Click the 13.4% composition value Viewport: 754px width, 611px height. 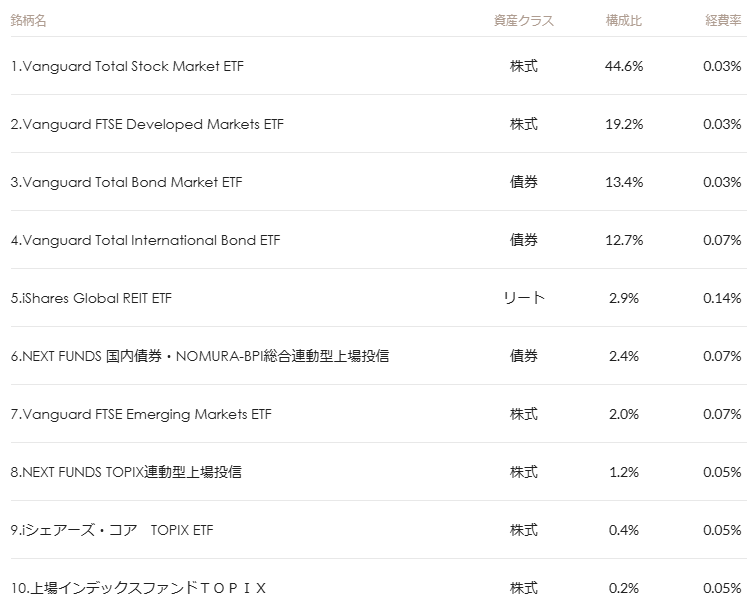tap(625, 183)
